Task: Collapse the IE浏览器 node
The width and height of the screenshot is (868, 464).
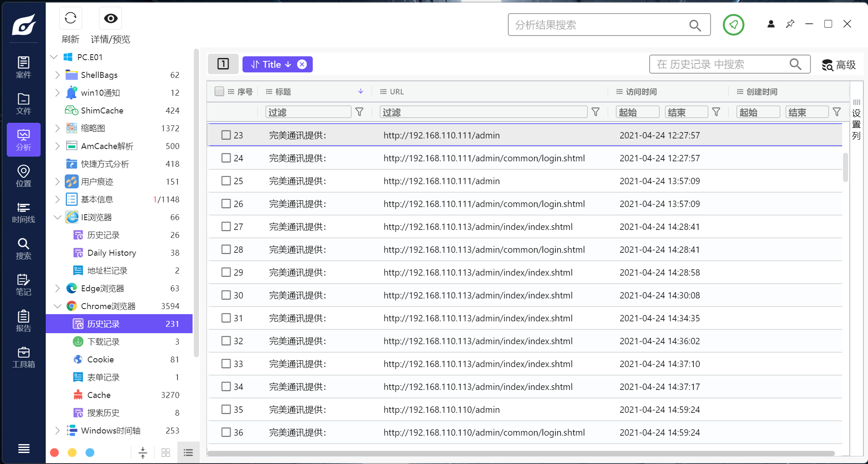Action: pyautogui.click(x=58, y=217)
